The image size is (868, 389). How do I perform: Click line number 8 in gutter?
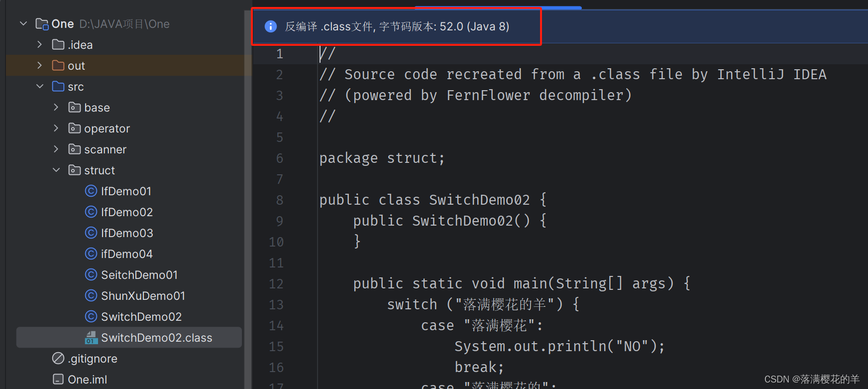pyautogui.click(x=280, y=200)
